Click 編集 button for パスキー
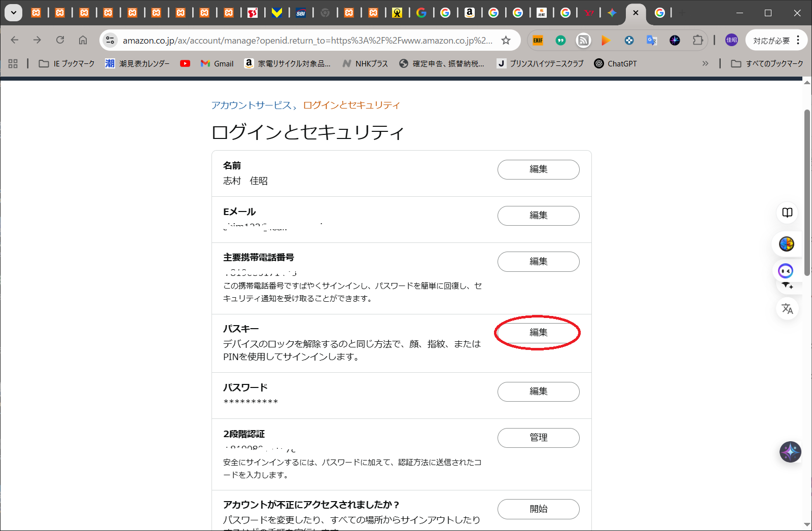 pos(538,333)
